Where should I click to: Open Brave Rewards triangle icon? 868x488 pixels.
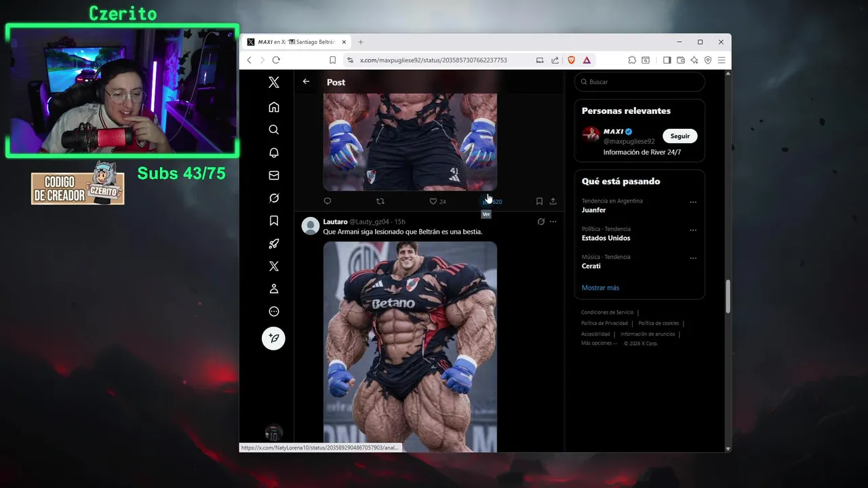587,60
